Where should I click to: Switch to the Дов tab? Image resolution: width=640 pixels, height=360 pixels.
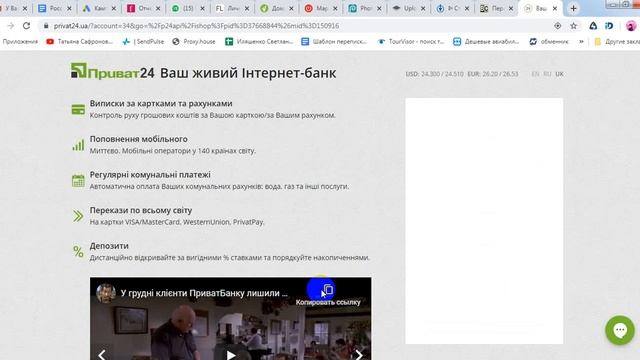276,8
